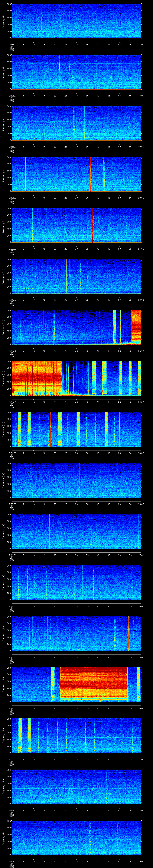Click the red vertical spike in the 12:17:00 spectrogram
Image resolution: width=153 pixels, height=868 pixels.
pos(59,72)
